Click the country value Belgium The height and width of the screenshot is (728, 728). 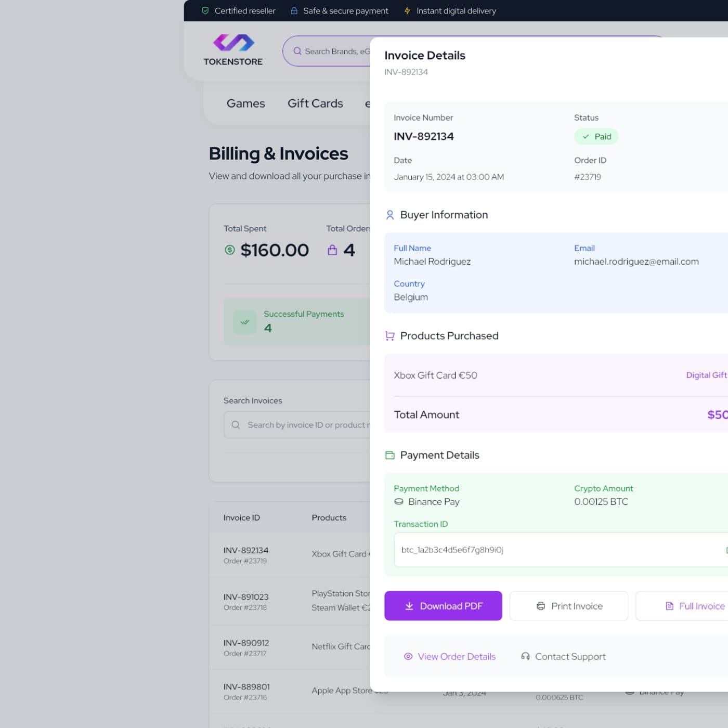coord(411,297)
